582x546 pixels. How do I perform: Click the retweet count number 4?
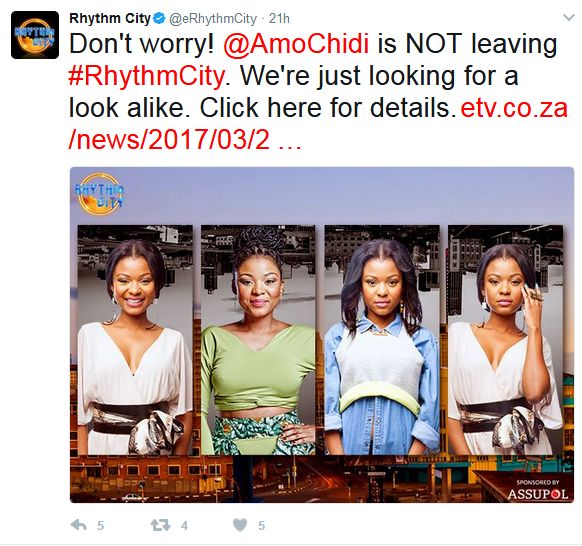click(x=184, y=526)
